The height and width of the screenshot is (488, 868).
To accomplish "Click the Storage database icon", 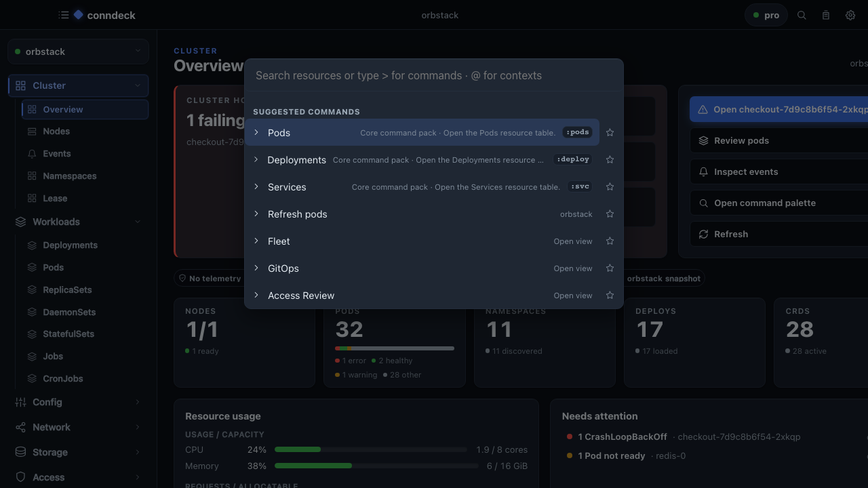I will click(20, 452).
